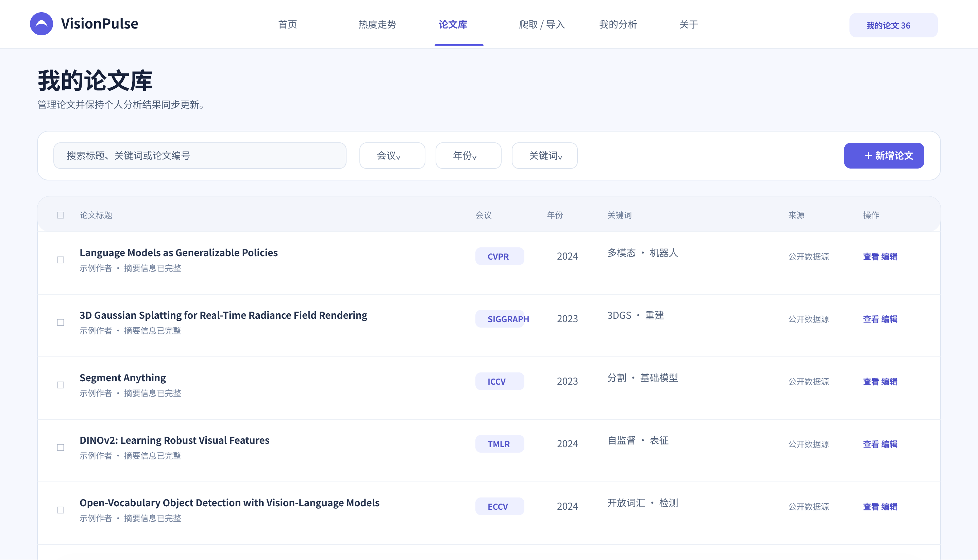View the DINOv2 paper details
978x560 pixels.
pyautogui.click(x=871, y=444)
